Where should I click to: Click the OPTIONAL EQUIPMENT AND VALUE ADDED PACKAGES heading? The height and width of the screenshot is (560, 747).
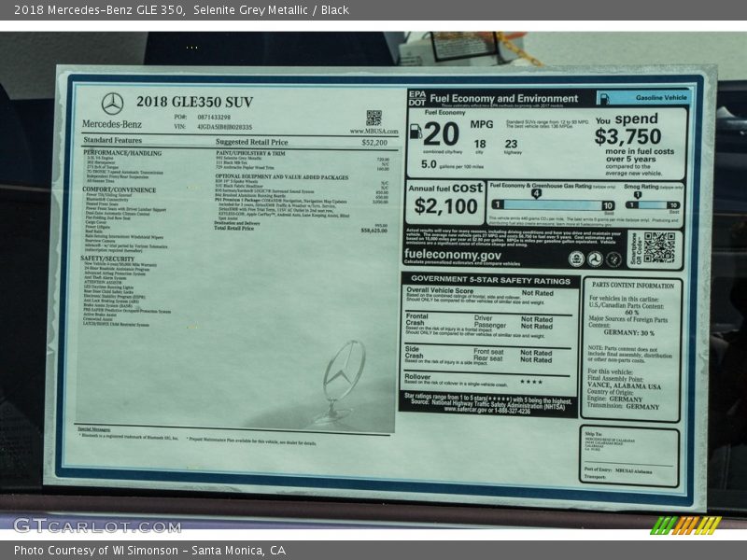pos(282,176)
